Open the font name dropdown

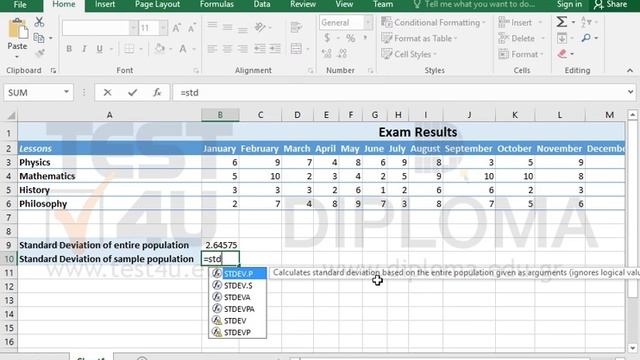(x=133, y=28)
